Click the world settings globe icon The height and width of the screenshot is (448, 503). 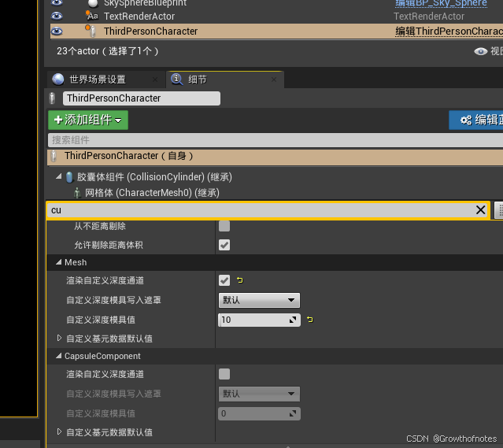tap(58, 80)
